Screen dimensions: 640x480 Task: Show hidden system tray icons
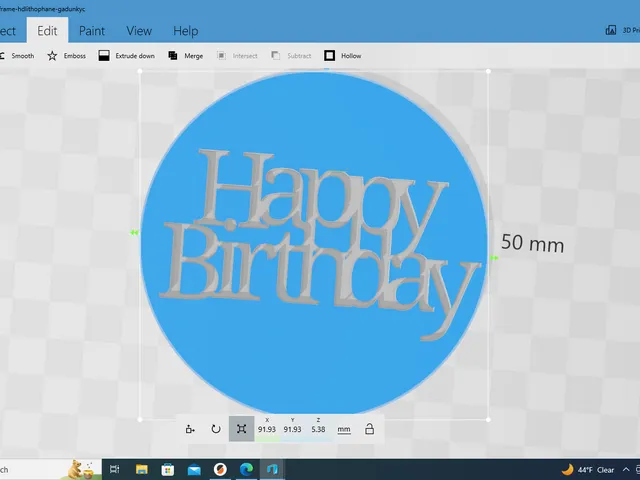626,470
